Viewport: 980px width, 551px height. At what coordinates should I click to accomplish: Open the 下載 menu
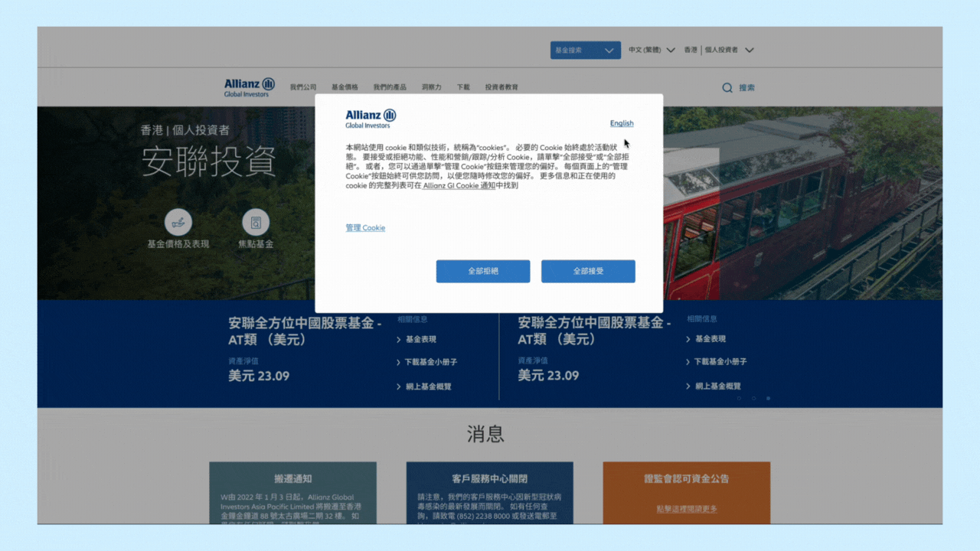point(463,87)
